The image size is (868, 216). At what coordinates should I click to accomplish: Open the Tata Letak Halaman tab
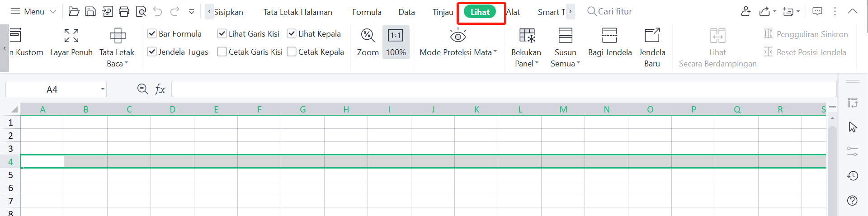click(x=297, y=12)
